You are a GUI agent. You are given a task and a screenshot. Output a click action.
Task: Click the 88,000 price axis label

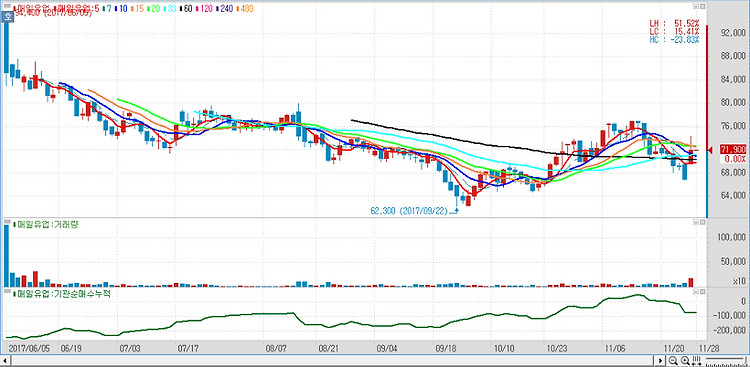pyautogui.click(x=733, y=56)
